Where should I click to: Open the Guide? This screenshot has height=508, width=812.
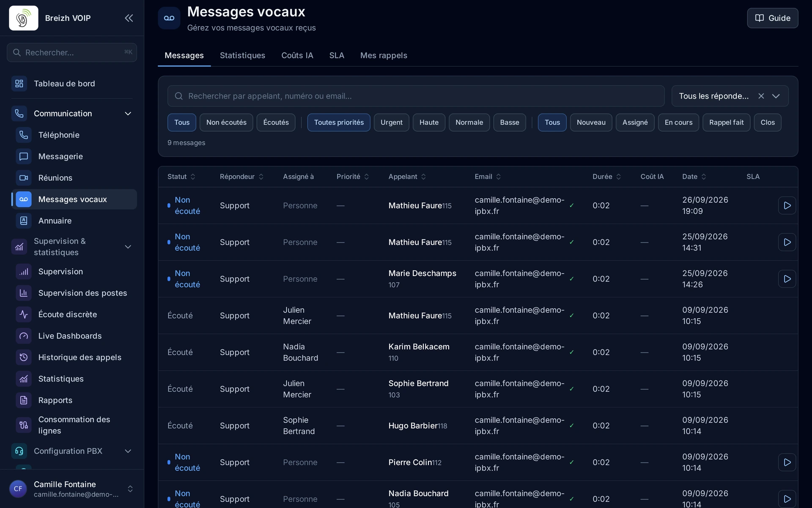pyautogui.click(x=773, y=18)
